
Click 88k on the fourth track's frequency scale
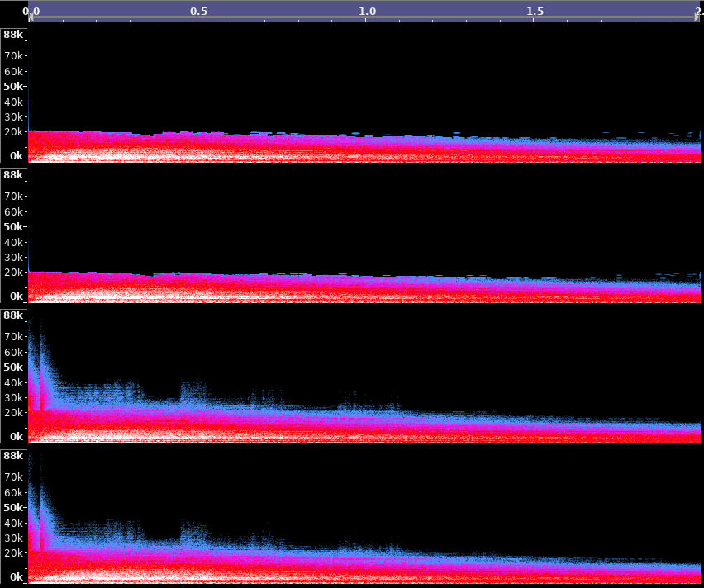(13, 456)
